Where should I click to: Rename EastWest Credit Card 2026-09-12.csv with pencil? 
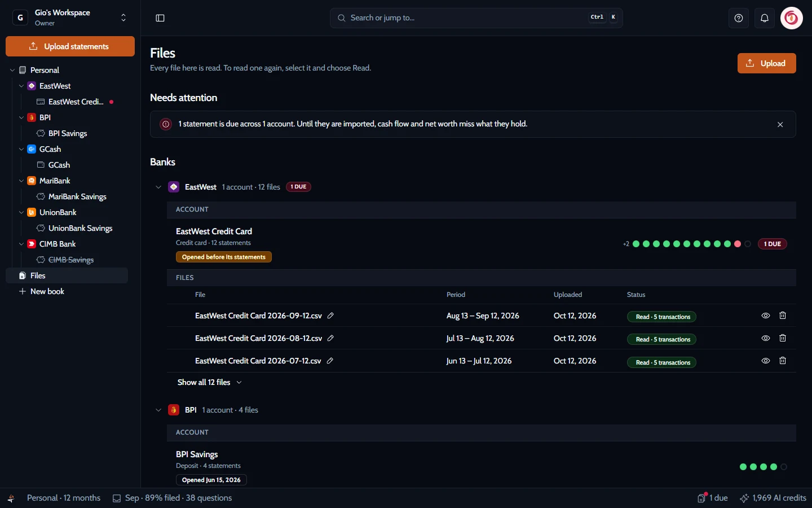point(331,316)
